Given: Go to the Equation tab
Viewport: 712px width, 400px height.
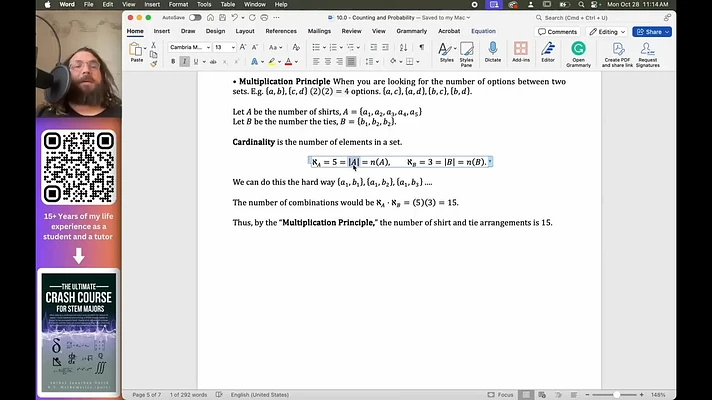Looking at the screenshot, I should pyautogui.click(x=483, y=31).
